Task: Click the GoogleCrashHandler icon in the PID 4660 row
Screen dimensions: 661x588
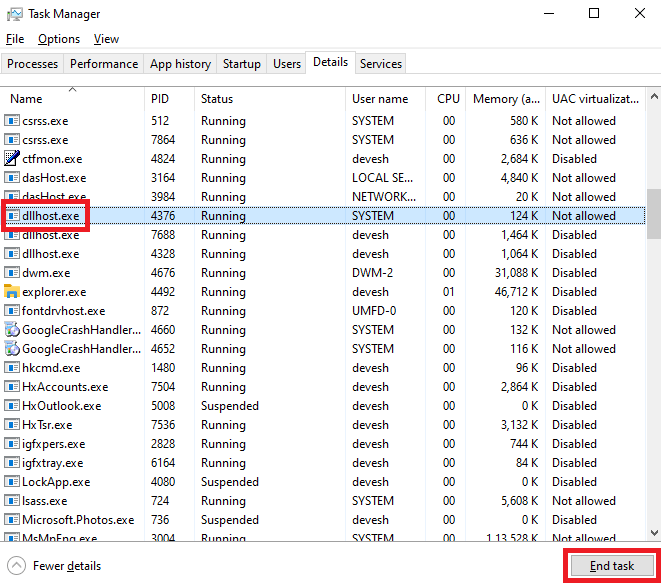Action: click(12, 330)
